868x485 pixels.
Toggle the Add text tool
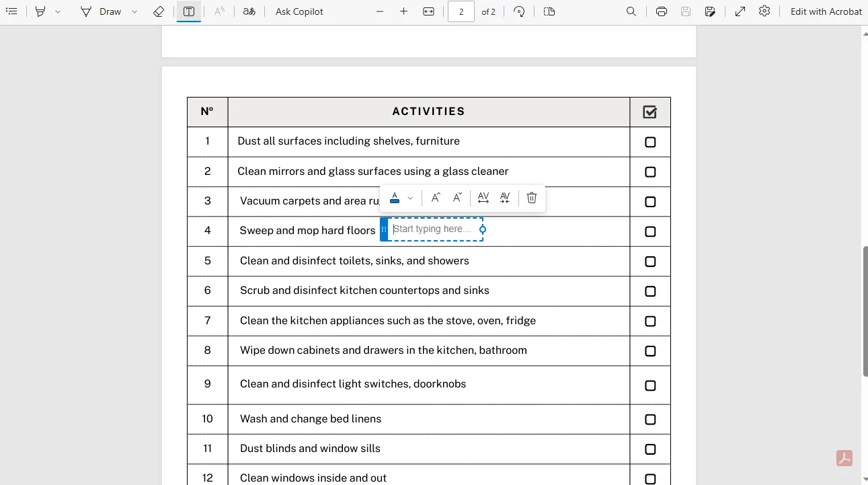(x=189, y=11)
